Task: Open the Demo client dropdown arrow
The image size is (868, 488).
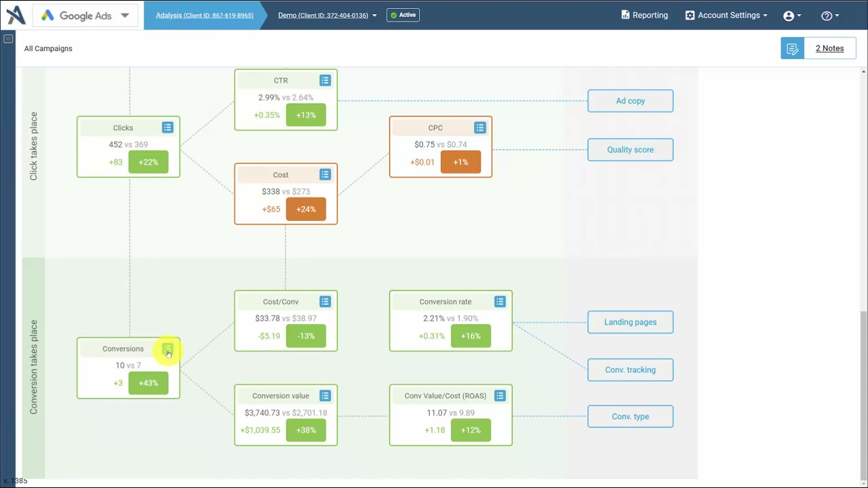Action: [x=374, y=15]
